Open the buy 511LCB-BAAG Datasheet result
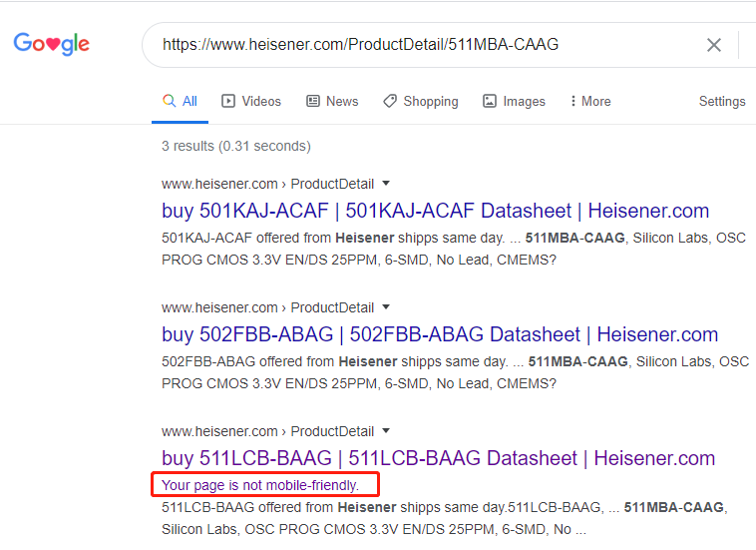 [x=438, y=458]
